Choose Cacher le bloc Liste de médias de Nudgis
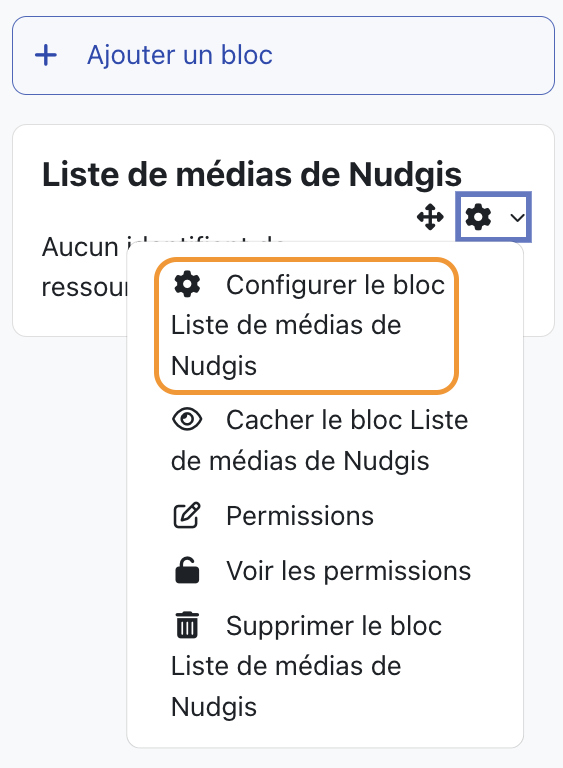The width and height of the screenshot is (563, 768). coord(319,440)
